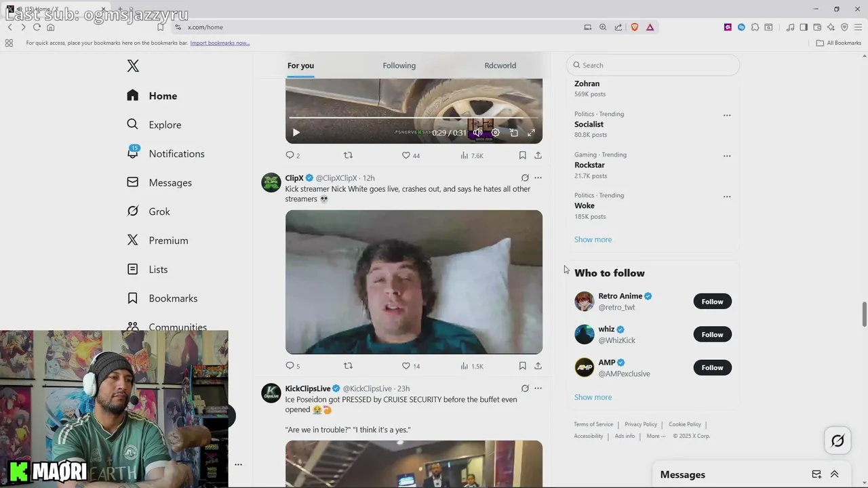Open the Home page in sidebar
868x488 pixels.
click(x=152, y=96)
